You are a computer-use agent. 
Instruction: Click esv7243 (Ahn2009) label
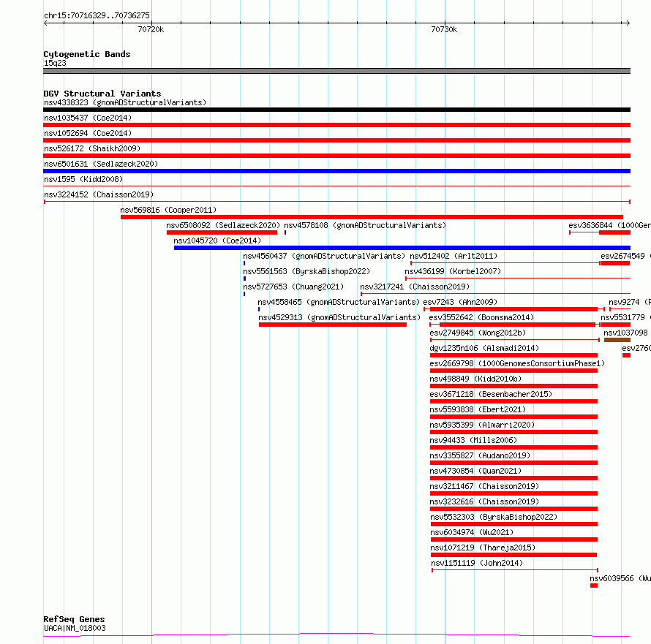[460, 302]
